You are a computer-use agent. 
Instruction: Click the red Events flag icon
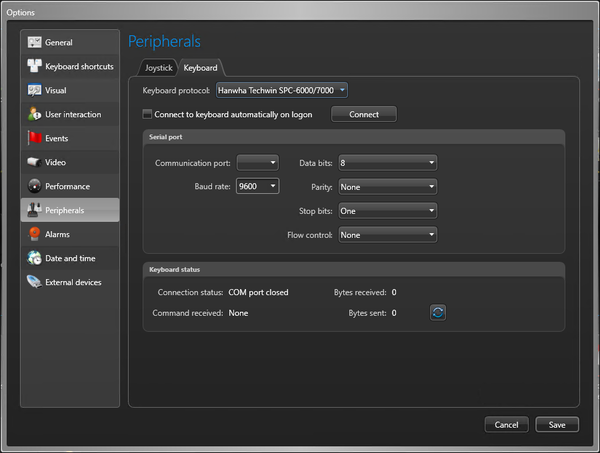click(x=34, y=138)
